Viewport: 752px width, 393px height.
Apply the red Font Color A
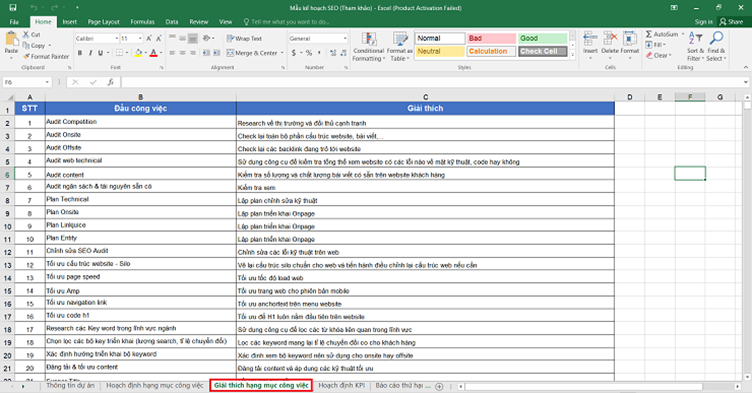153,53
